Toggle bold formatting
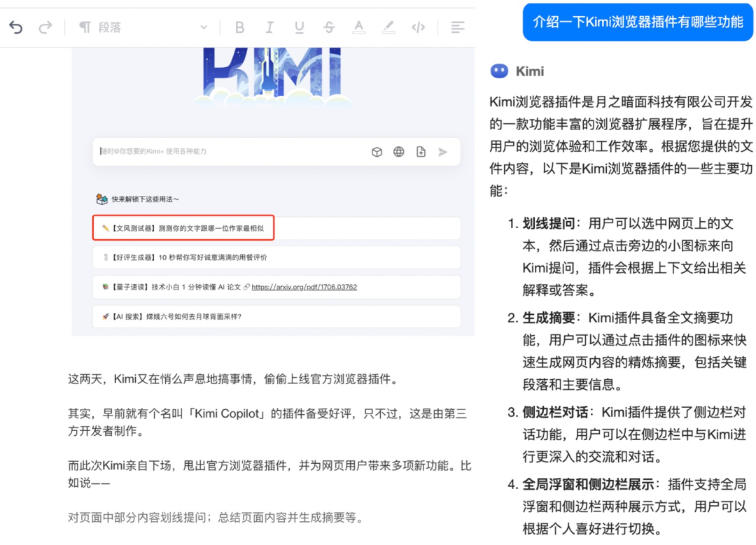Image resolution: width=756 pixels, height=545 pixels. pos(239,27)
